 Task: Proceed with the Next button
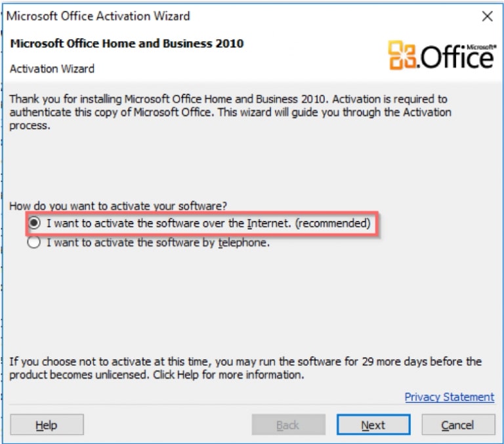(373, 425)
